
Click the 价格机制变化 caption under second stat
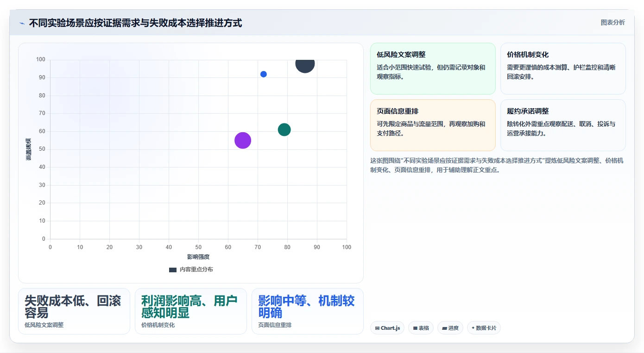click(158, 325)
